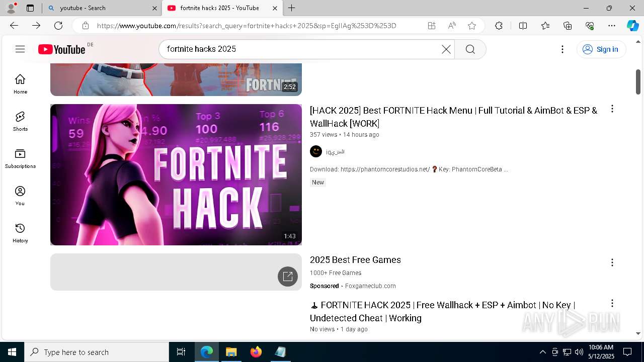Go to Home in YouTube sidebar

point(20,84)
